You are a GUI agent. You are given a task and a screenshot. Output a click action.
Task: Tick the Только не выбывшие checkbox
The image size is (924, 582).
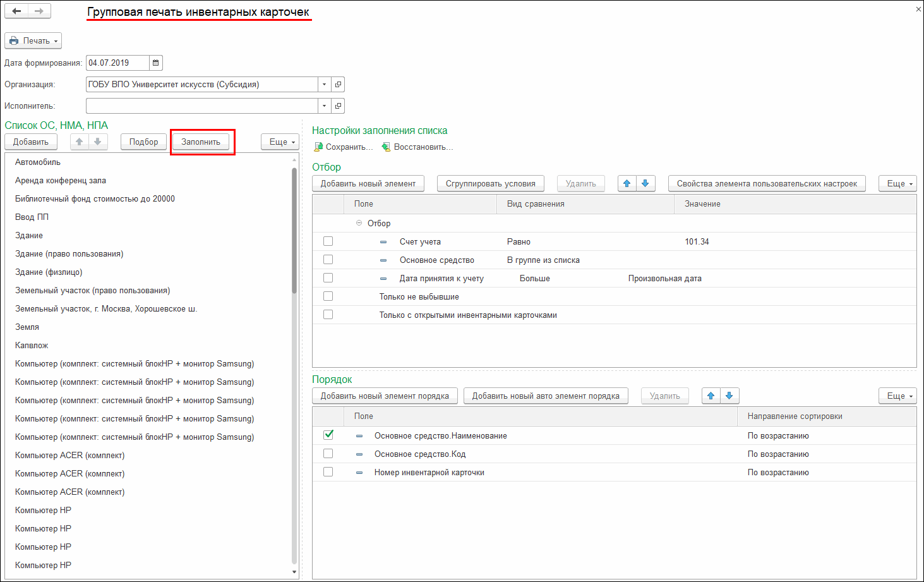pyautogui.click(x=328, y=296)
